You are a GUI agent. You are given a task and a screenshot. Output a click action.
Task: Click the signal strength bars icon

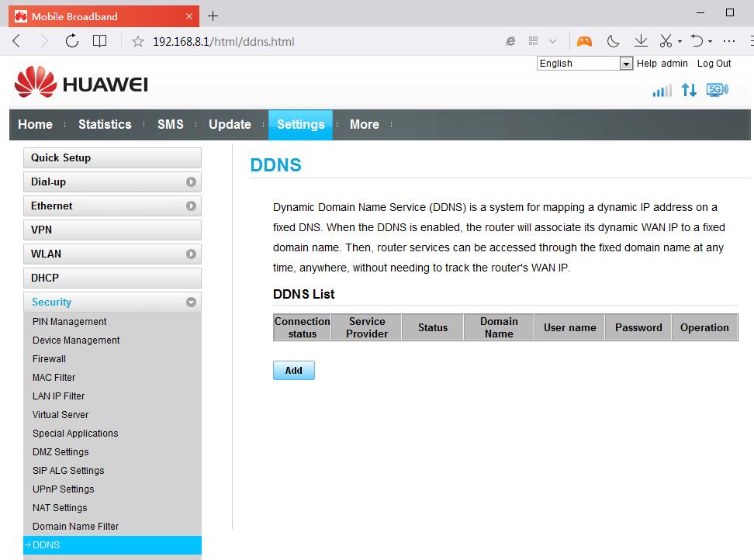[x=662, y=91]
